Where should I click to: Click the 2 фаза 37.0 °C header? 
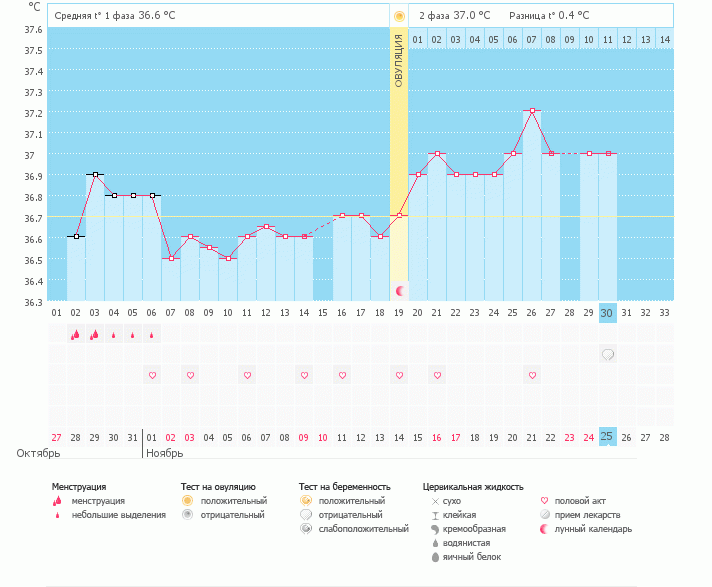[454, 16]
